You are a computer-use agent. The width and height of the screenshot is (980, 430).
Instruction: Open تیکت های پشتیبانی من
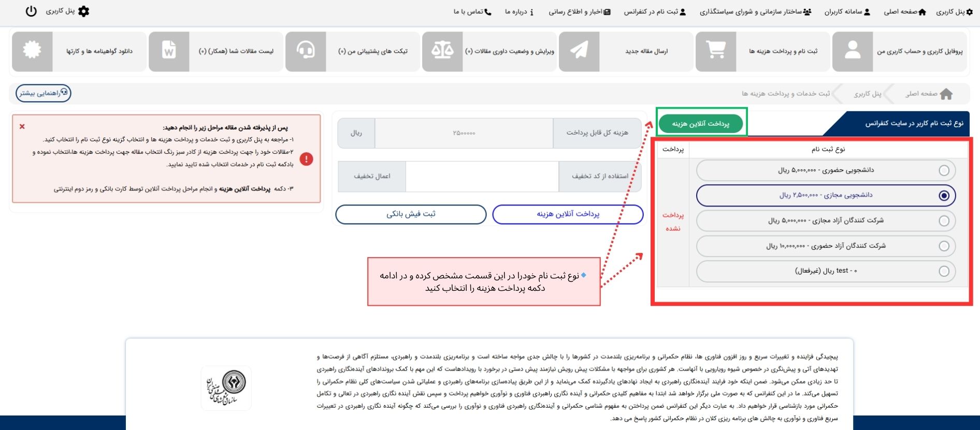353,51
